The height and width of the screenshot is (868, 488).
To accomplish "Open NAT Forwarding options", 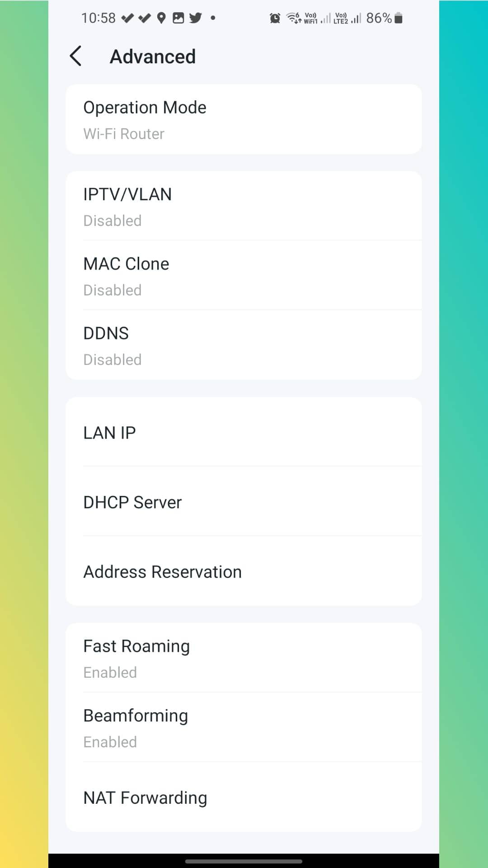I will (244, 797).
